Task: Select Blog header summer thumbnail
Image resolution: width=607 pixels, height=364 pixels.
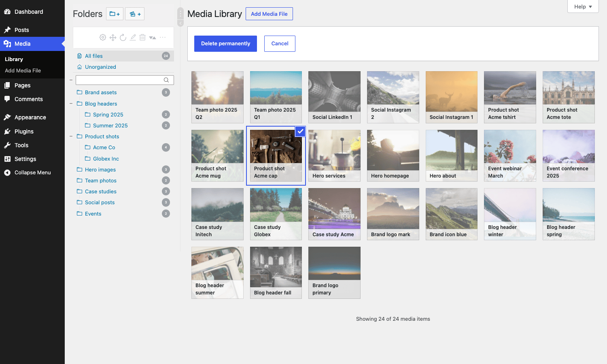Action: (217, 273)
